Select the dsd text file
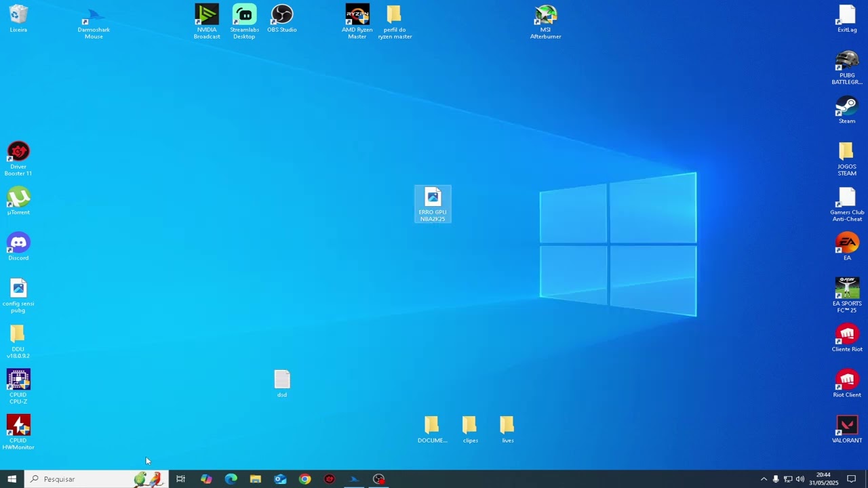868x488 pixels. (x=281, y=384)
